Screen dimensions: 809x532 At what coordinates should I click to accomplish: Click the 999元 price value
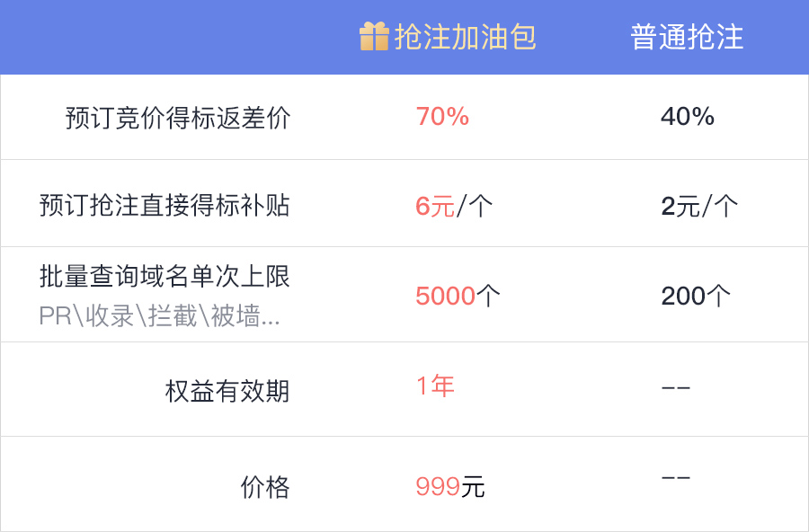click(x=450, y=486)
